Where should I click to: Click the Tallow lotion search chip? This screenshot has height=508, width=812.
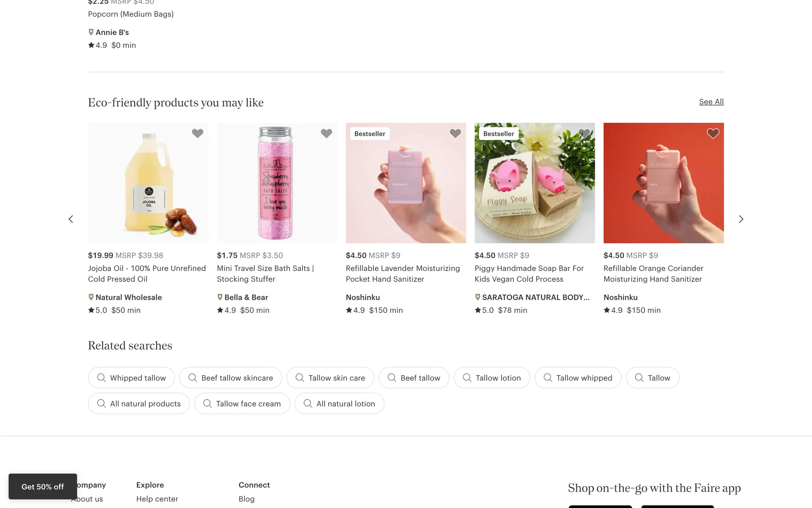click(491, 378)
